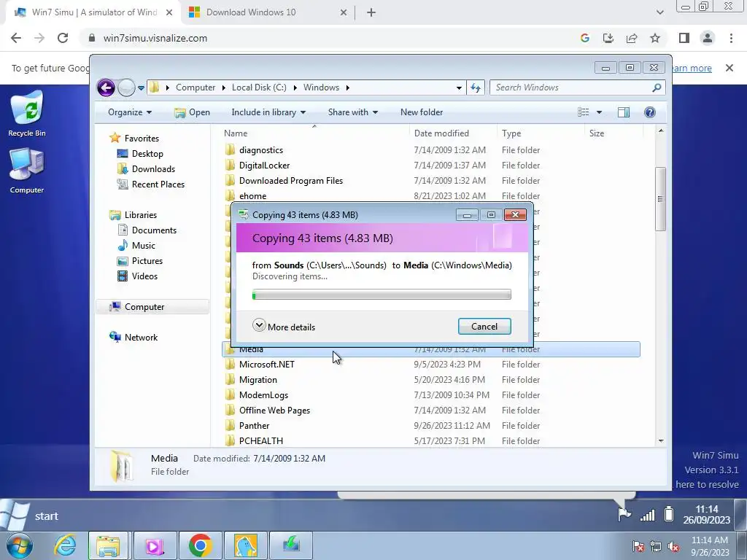Click the magnifier icon in Explorer search

tap(657, 87)
